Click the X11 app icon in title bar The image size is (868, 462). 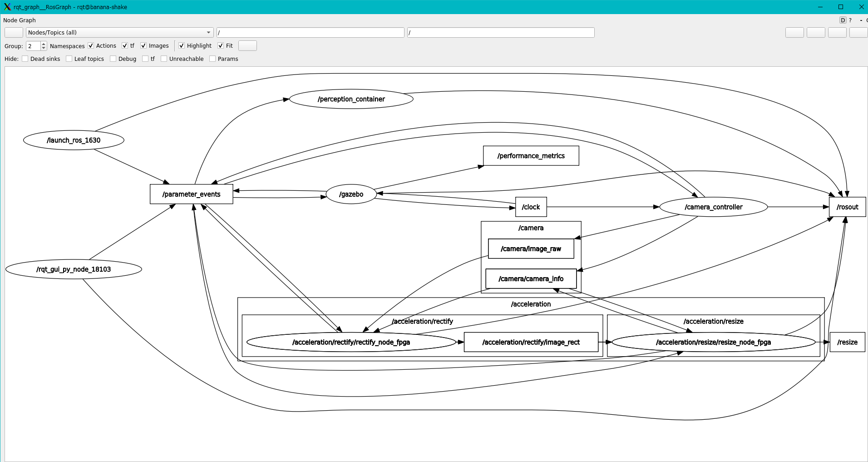click(7, 7)
